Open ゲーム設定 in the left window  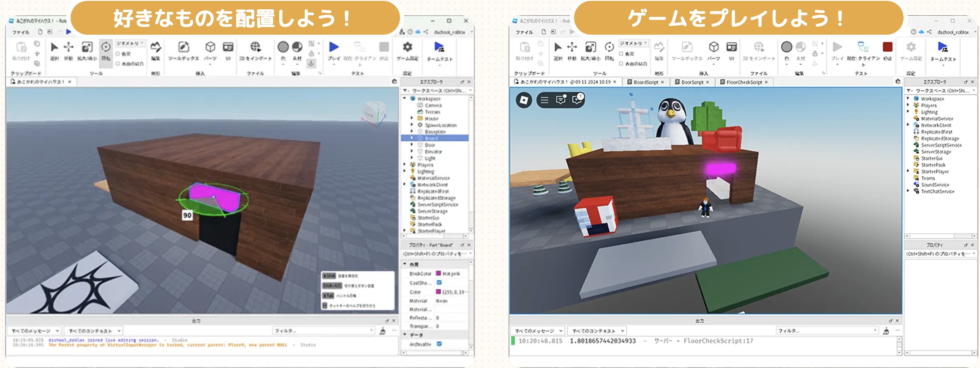[x=407, y=51]
